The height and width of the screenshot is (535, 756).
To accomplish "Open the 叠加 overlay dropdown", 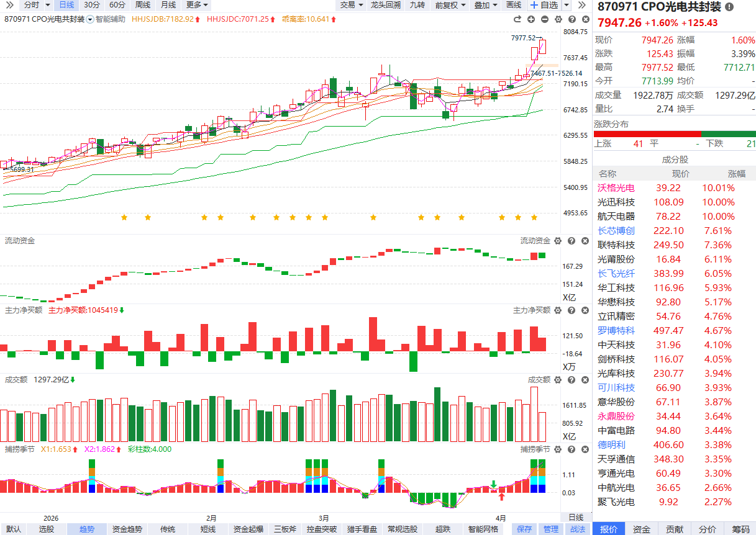I will [x=486, y=5].
